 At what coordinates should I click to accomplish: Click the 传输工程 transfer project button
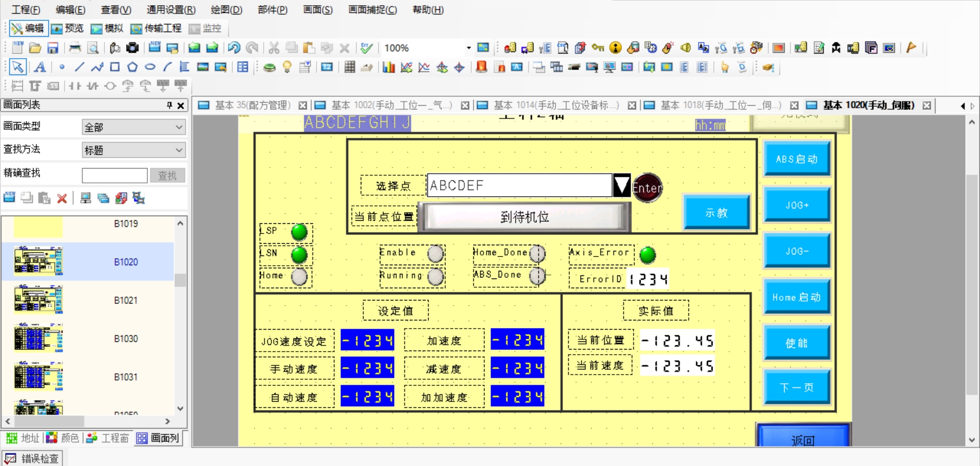point(156,29)
